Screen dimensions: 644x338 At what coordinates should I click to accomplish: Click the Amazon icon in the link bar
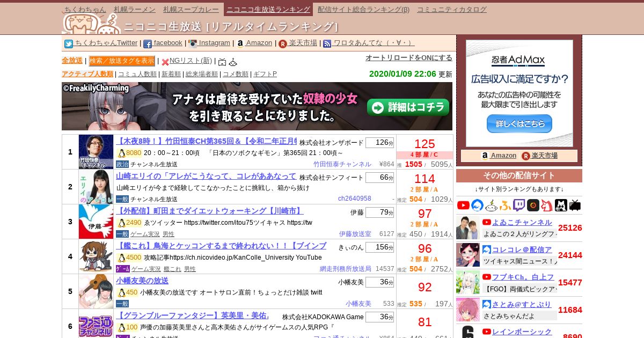pyautogui.click(x=240, y=44)
